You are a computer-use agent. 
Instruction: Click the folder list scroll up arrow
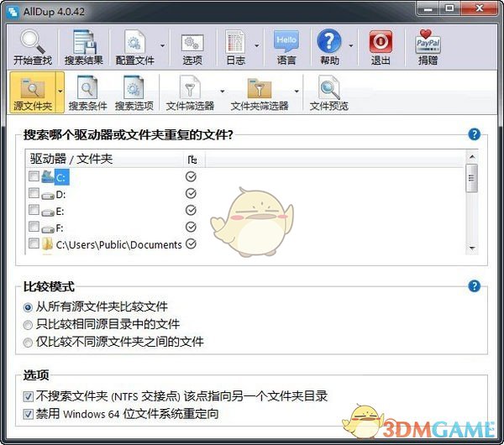472,157
